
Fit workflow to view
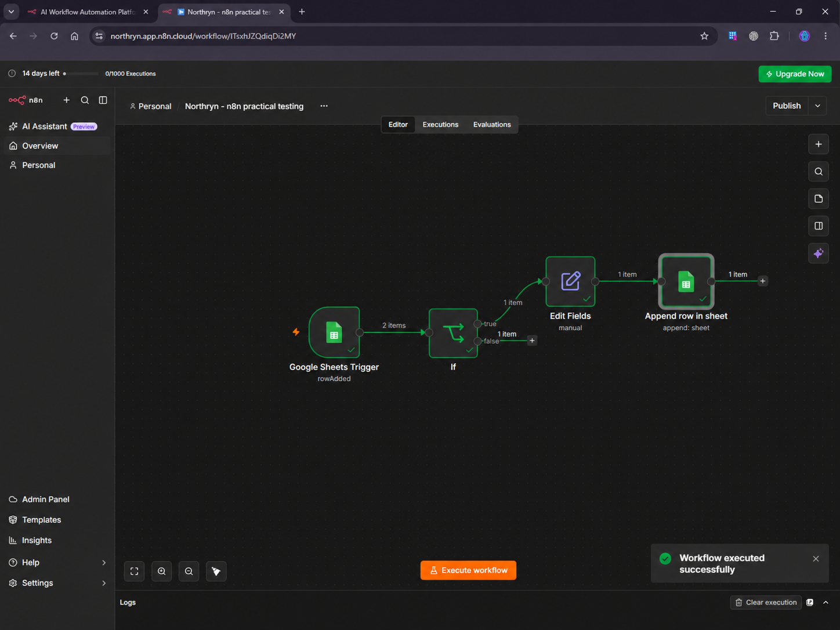(135, 571)
